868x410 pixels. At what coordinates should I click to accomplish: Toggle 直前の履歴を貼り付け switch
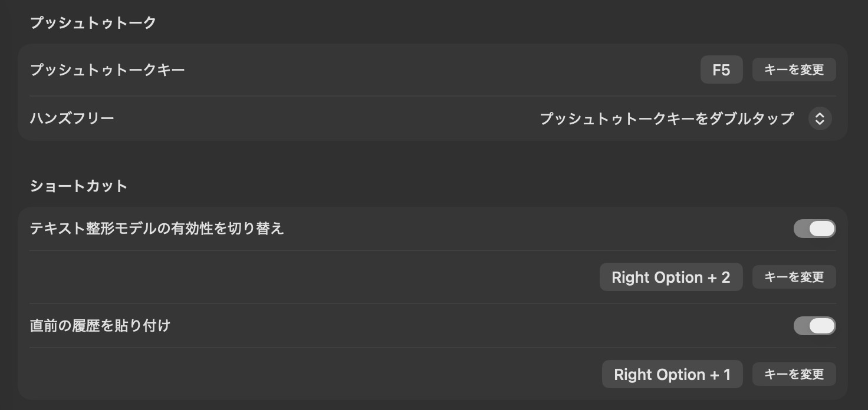tap(814, 326)
